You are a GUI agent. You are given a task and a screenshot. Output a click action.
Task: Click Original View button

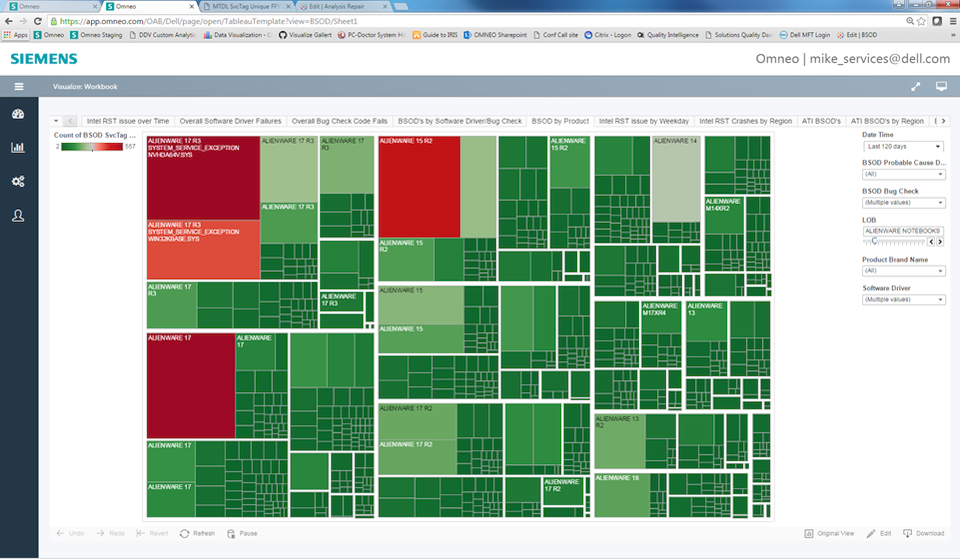coord(829,533)
